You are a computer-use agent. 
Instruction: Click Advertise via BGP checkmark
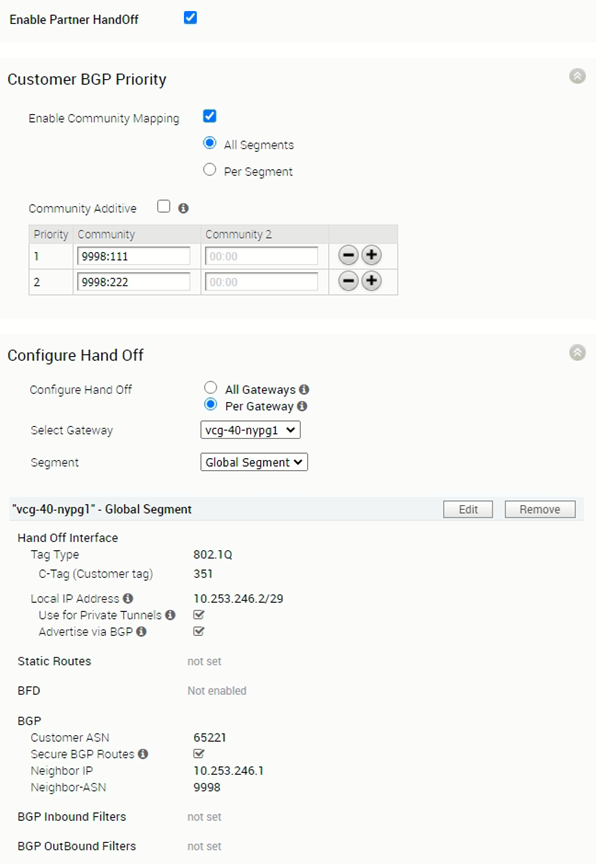(199, 631)
